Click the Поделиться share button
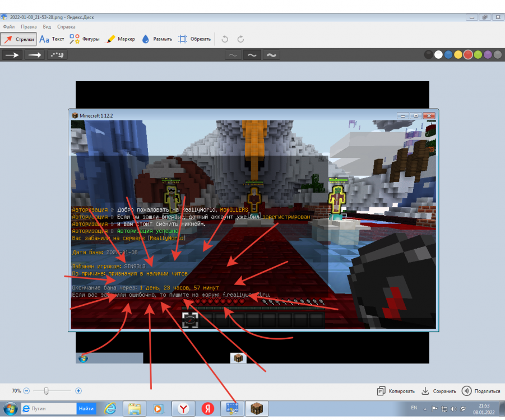Screen dimensions: 505x420 [x=481, y=391]
